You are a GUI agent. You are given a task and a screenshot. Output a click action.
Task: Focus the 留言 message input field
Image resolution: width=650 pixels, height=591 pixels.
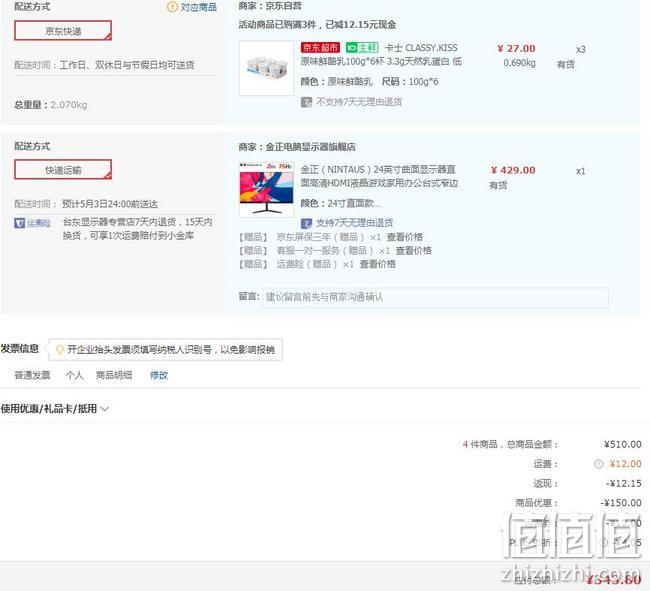point(435,297)
